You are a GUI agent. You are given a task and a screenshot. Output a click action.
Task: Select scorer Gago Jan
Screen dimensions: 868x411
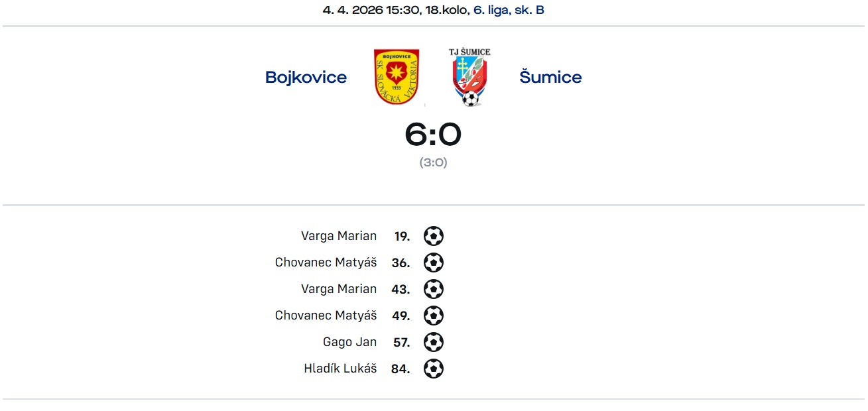click(x=349, y=342)
